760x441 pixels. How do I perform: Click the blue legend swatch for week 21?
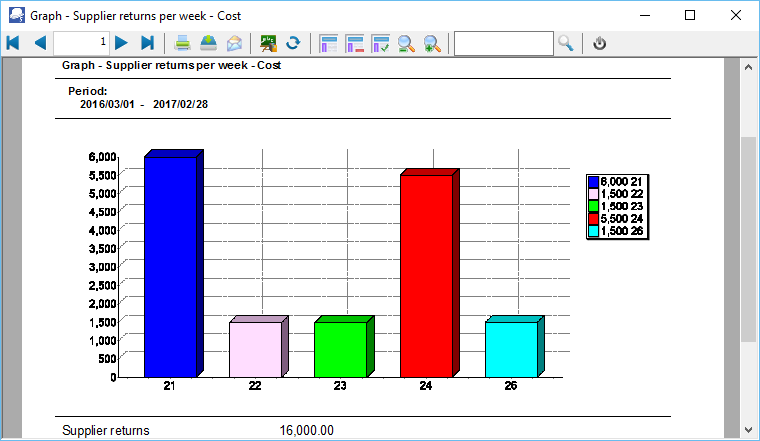593,182
